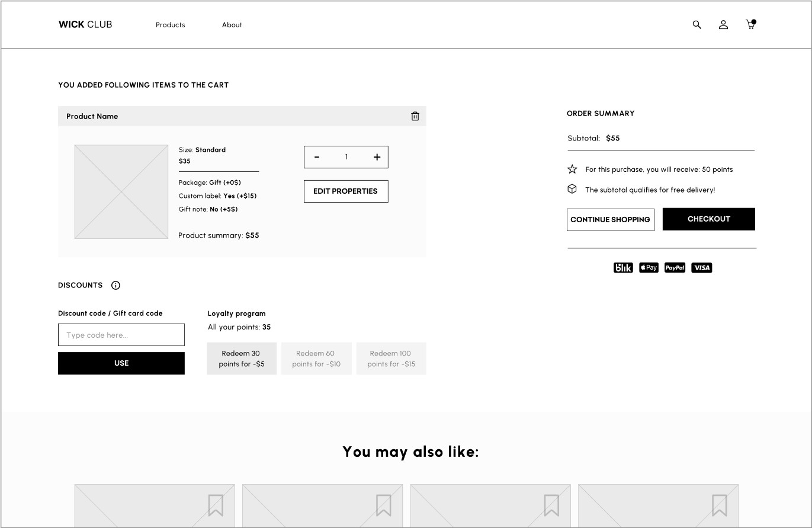The height and width of the screenshot is (528, 812).
Task: Bookmark the fourth recommended product
Action: point(719,505)
